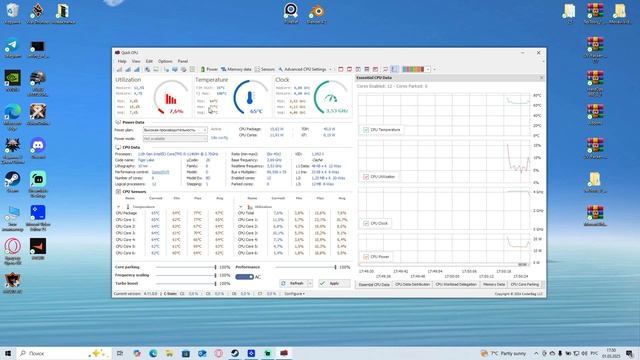Switch to Memory Data tab
The image size is (640, 360).
(x=494, y=284)
